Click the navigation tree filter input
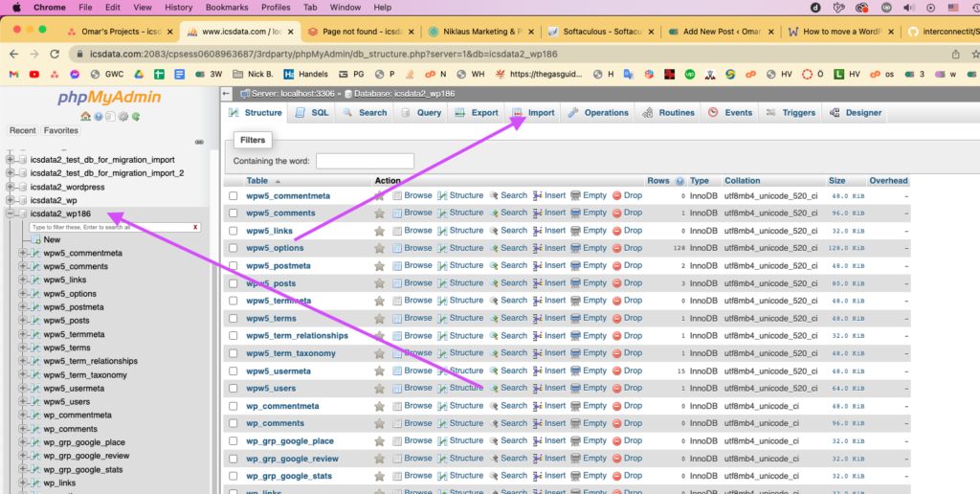 coord(115,227)
